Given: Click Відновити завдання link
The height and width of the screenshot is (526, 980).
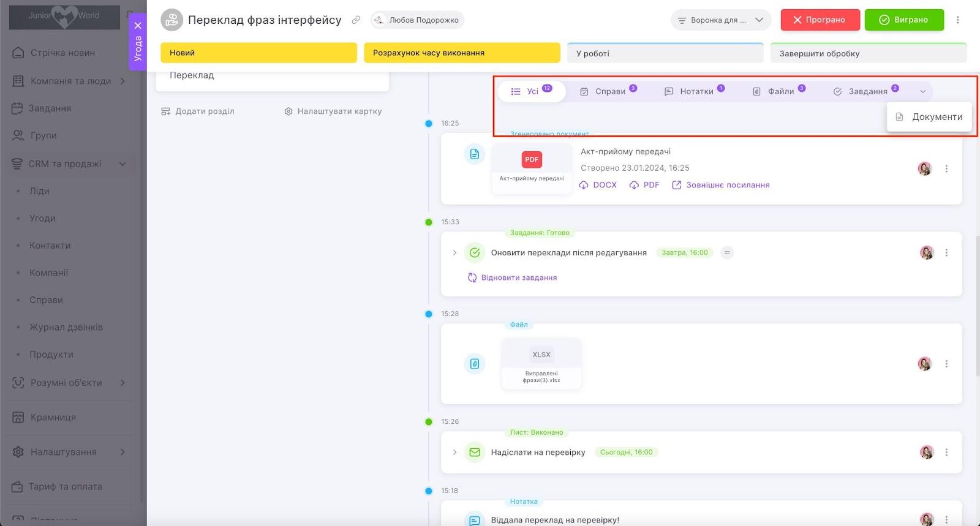Looking at the screenshot, I should click(512, 277).
